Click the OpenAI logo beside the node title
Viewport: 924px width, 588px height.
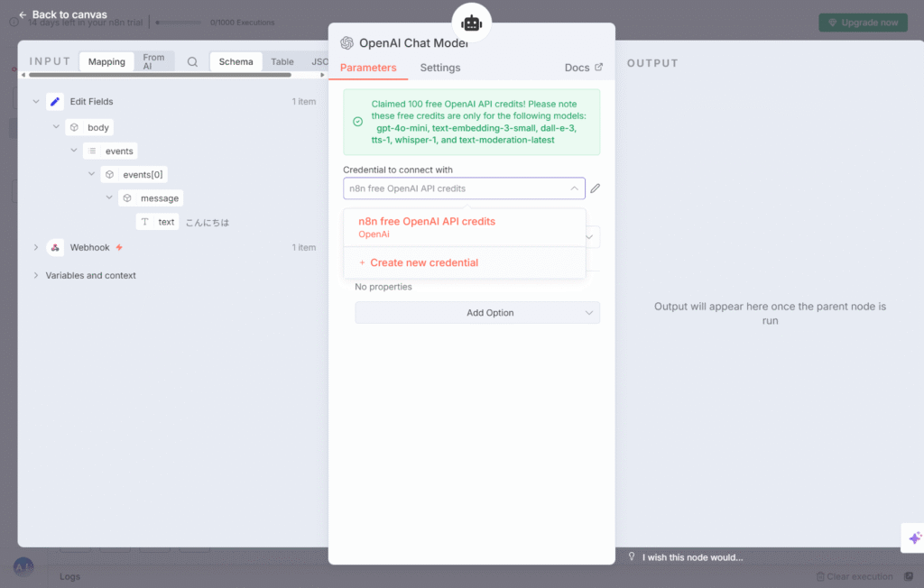[x=346, y=42]
